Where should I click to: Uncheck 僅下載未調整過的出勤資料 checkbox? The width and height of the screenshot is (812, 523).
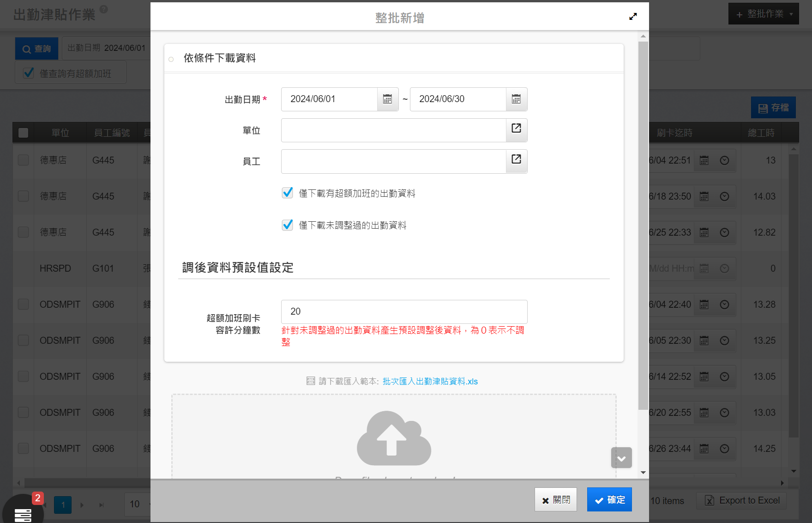coord(288,225)
